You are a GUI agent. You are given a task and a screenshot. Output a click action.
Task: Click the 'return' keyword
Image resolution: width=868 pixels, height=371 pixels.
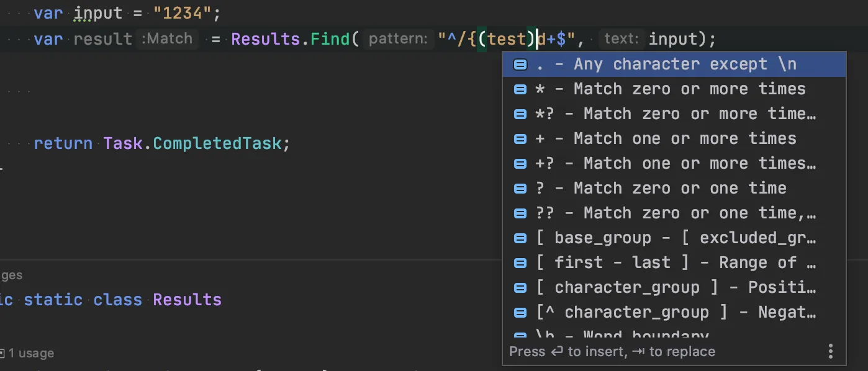pos(63,143)
